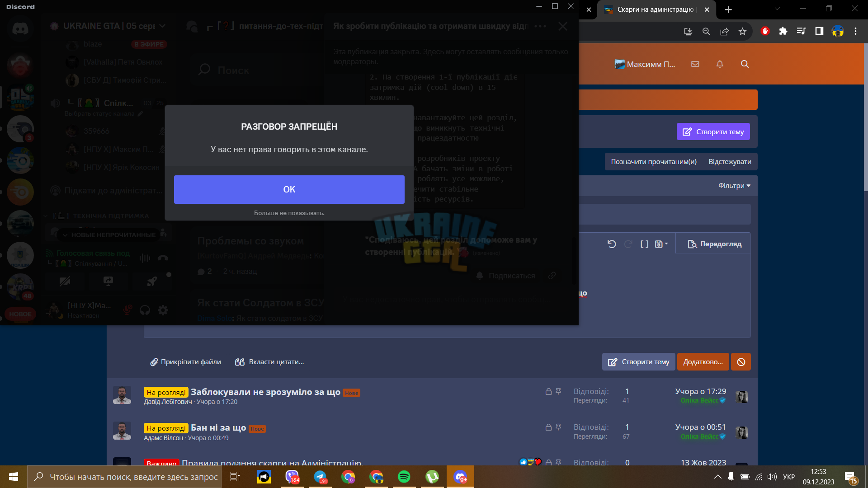The width and height of the screenshot is (868, 488).
Task: Open author Давід Лебігович profile link
Action: (168, 402)
